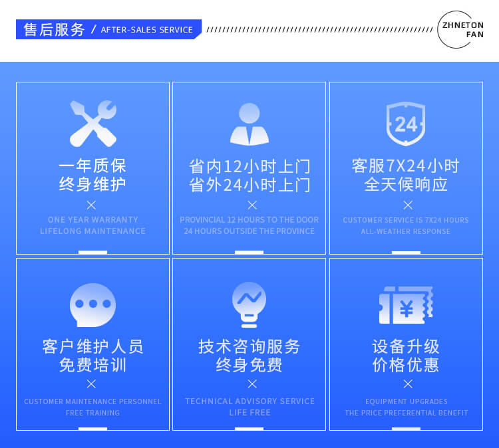Click the 一年质保 终身维护 heading
The image size is (499, 448).
point(92,175)
